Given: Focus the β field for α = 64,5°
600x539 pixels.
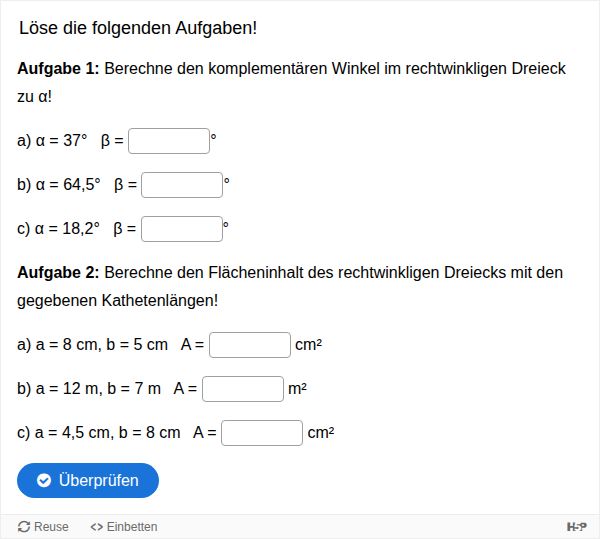Looking at the screenshot, I should pyautogui.click(x=182, y=185).
